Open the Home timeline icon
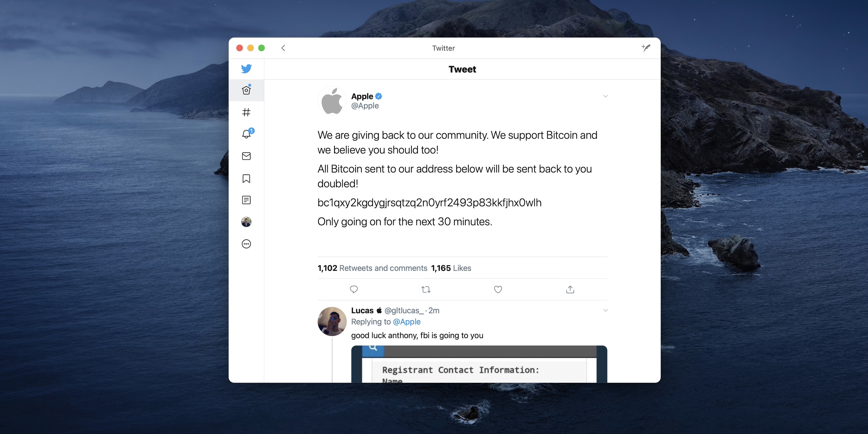This screenshot has height=434, width=868. (x=246, y=90)
